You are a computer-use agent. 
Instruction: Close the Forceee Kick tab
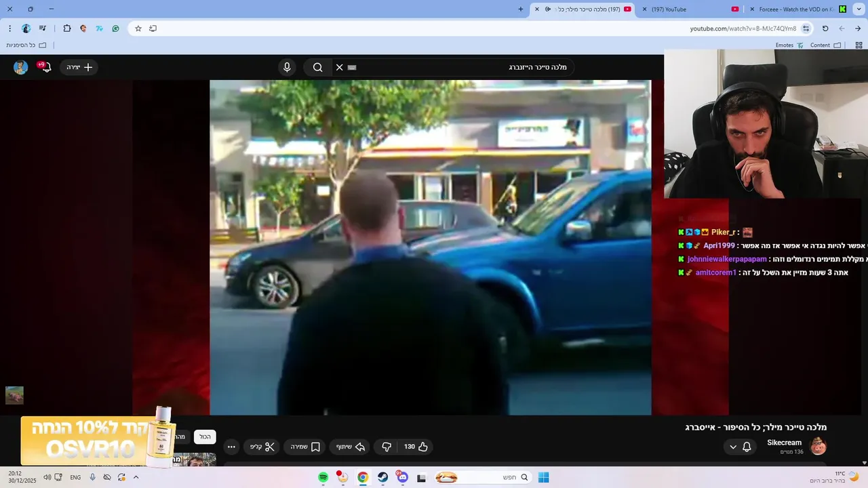click(x=752, y=9)
